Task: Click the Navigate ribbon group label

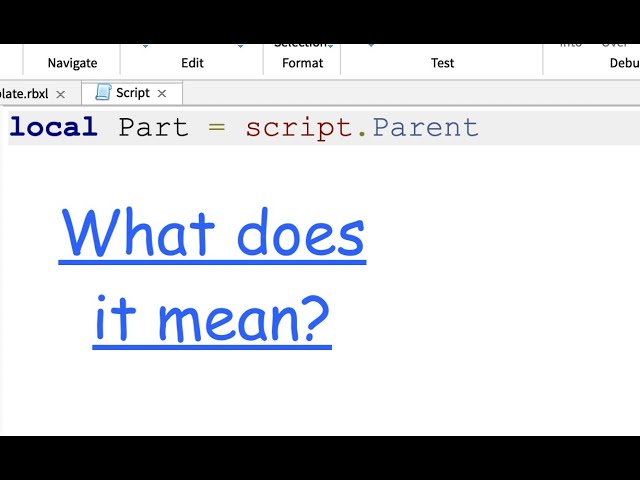Action: (x=72, y=63)
